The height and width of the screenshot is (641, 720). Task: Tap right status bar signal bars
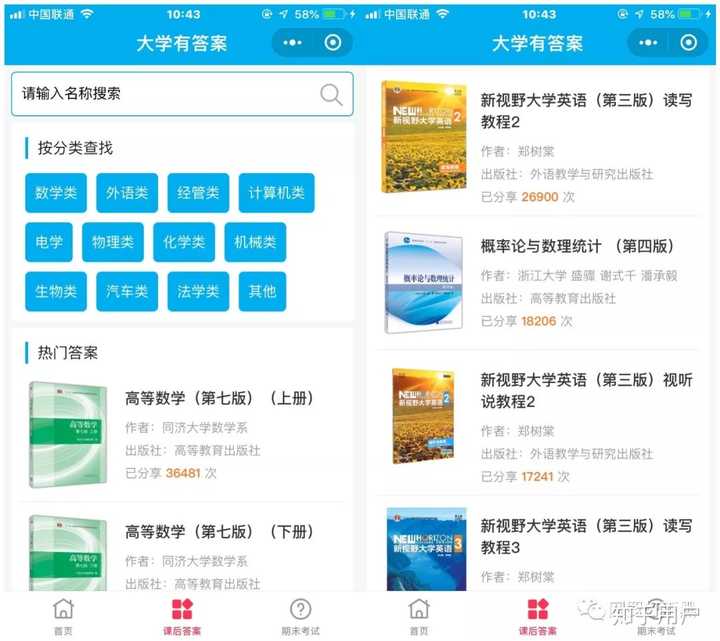point(373,15)
